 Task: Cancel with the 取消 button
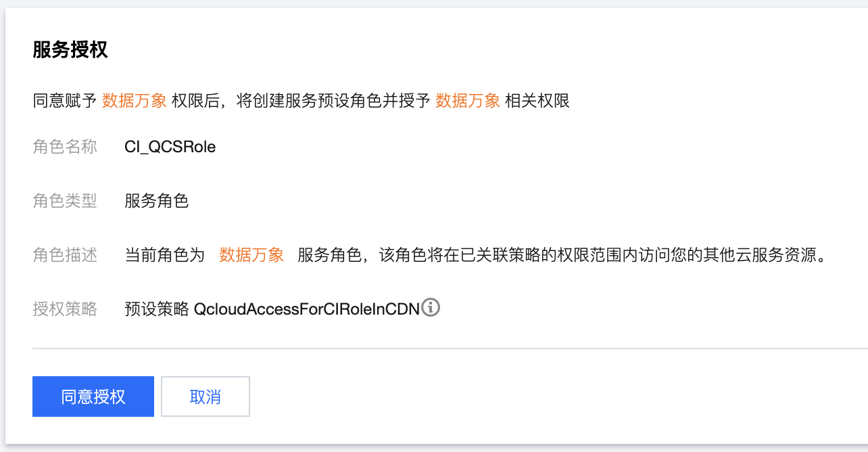[x=206, y=397]
